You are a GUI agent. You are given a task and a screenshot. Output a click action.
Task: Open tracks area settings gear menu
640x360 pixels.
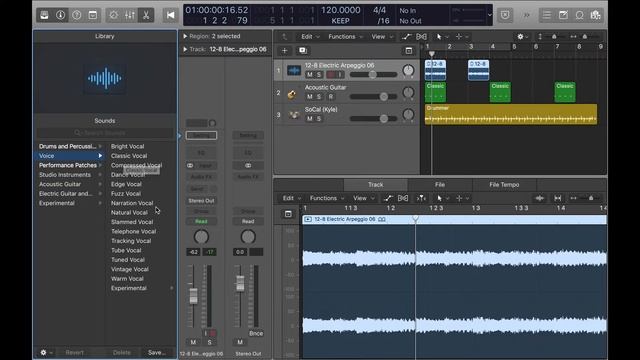[x=520, y=37]
